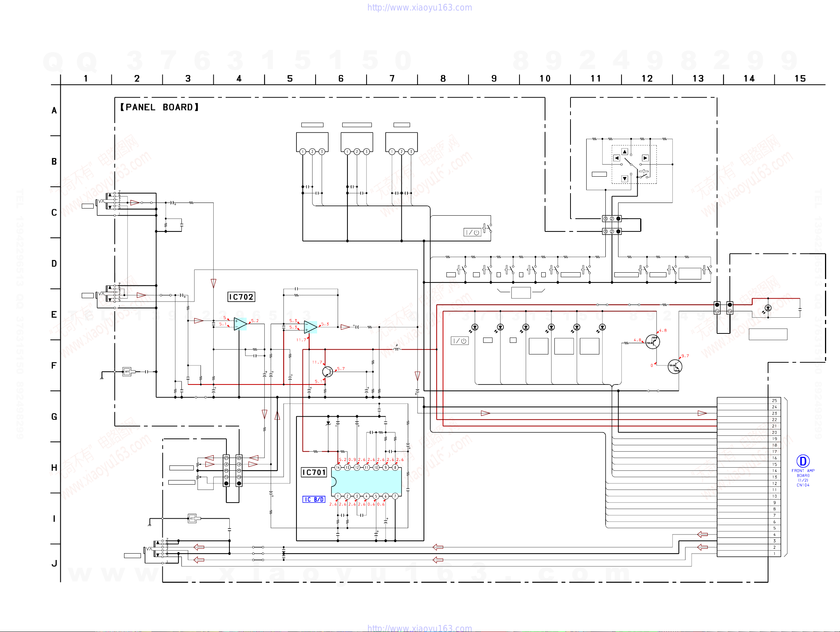The height and width of the screenshot is (632, 840).
Task: Click pin 25 of the CN104 connector
Action: (x=774, y=401)
